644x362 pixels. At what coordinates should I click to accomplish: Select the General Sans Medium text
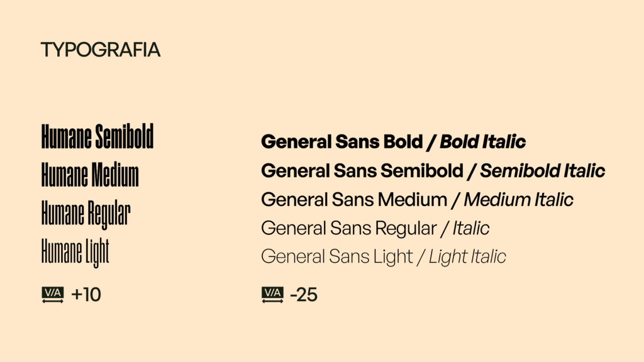pyautogui.click(x=353, y=200)
